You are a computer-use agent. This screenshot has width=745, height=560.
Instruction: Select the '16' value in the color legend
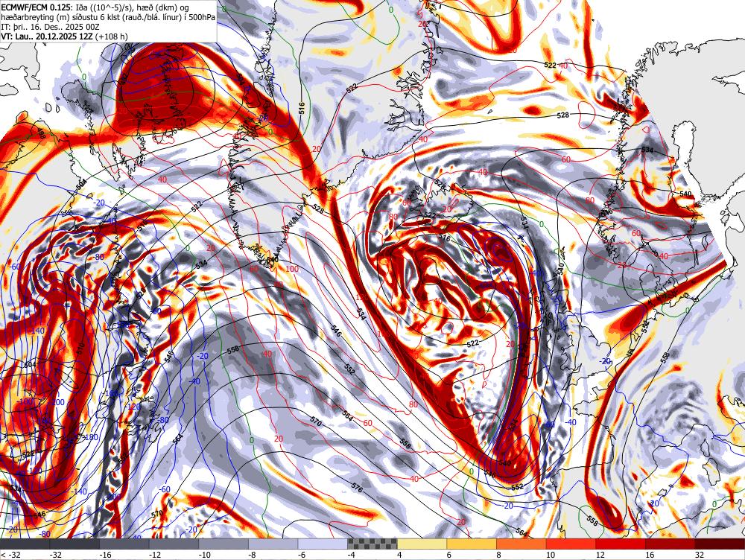coord(650,555)
